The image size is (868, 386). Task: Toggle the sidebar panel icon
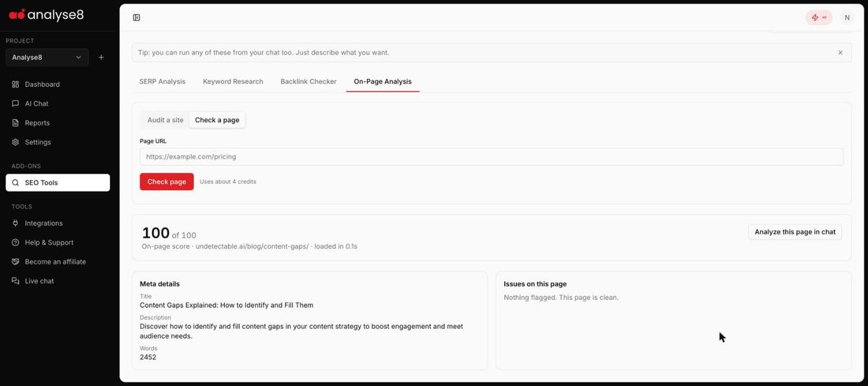(137, 17)
